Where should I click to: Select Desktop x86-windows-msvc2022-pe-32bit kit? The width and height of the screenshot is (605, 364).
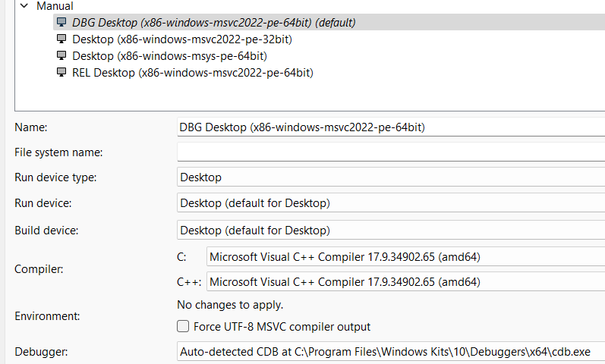point(182,39)
